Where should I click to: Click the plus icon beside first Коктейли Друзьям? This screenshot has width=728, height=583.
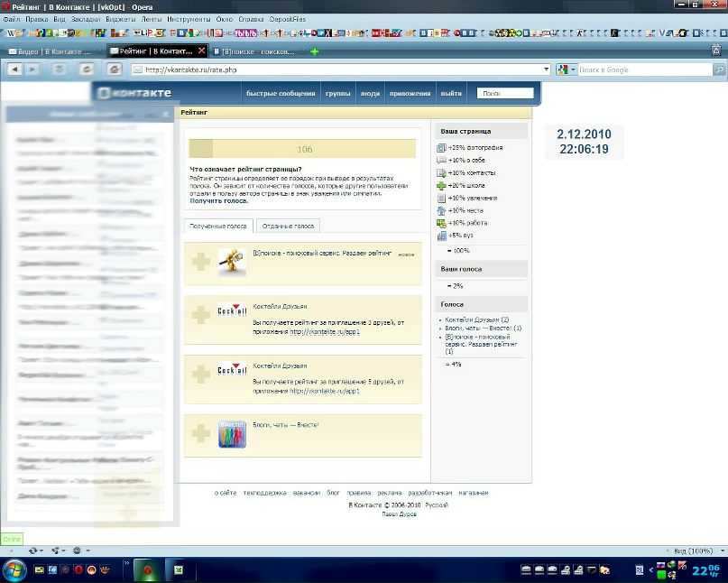coord(201,315)
